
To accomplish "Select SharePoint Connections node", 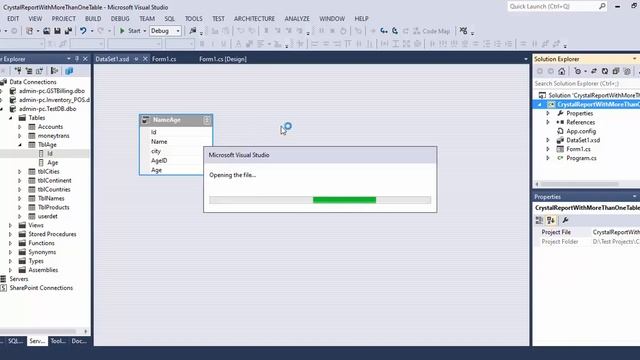I will click(x=41, y=288).
